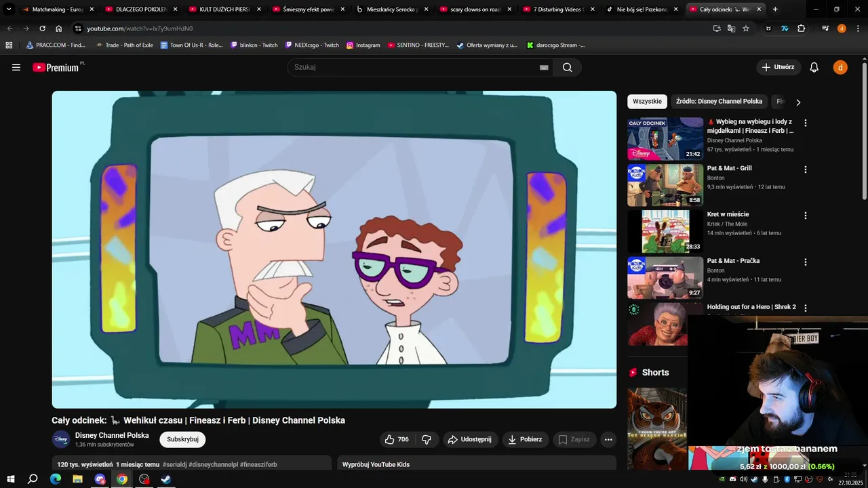Click the Pobierz download button

pyautogui.click(x=525, y=439)
